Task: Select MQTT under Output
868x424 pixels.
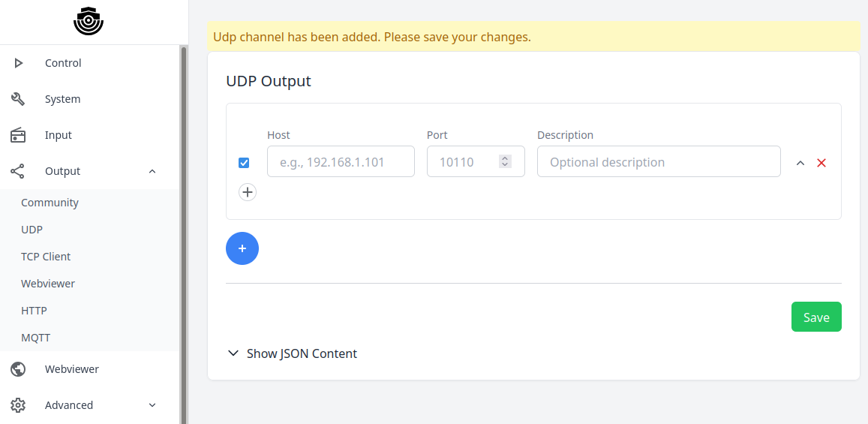Action: 36,338
